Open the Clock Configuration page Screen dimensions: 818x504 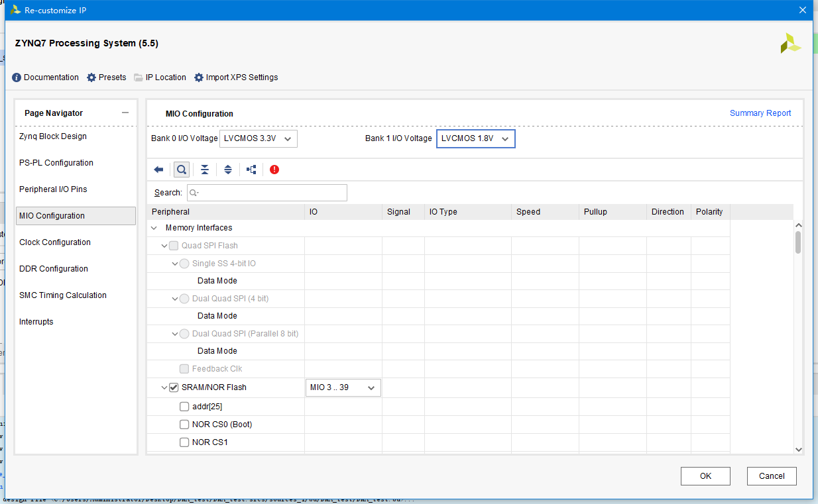(x=76, y=242)
